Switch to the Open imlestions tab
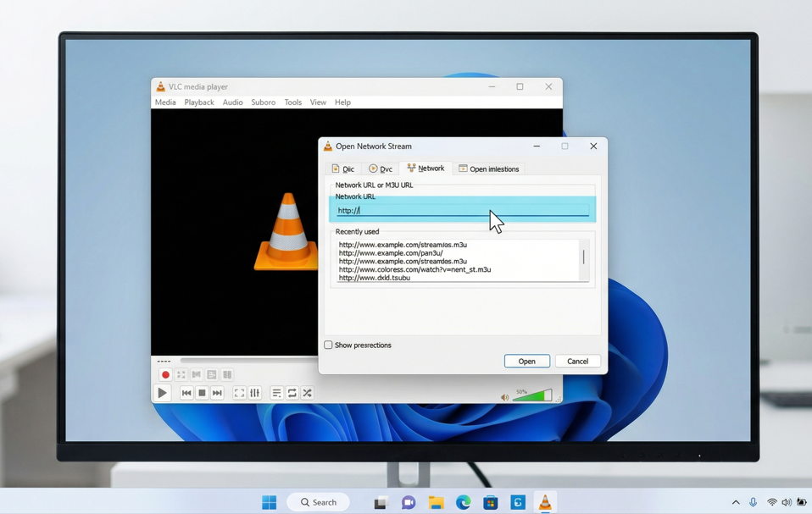This screenshot has width=812, height=514. coord(489,169)
